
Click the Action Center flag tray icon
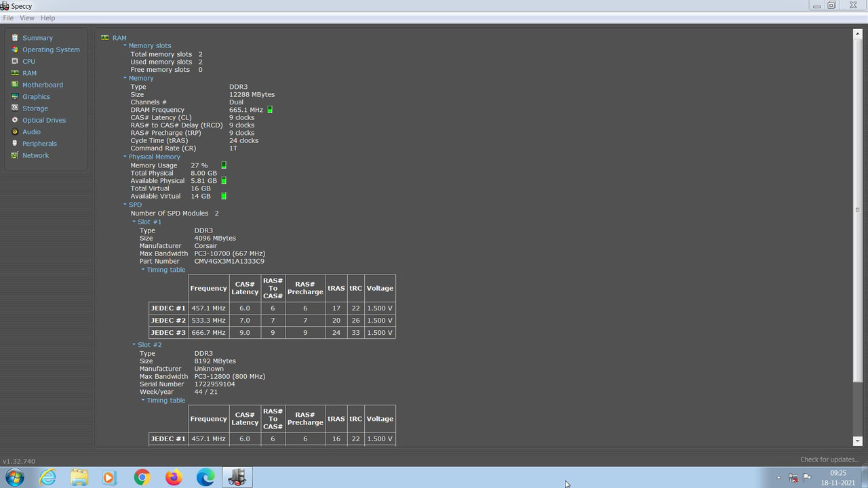(x=807, y=477)
